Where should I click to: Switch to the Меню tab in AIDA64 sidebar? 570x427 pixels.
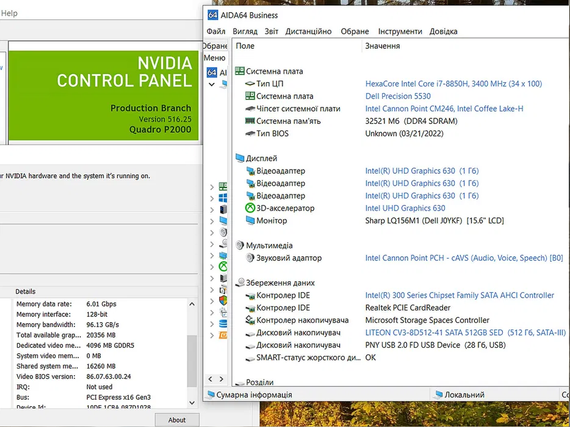pos(214,58)
